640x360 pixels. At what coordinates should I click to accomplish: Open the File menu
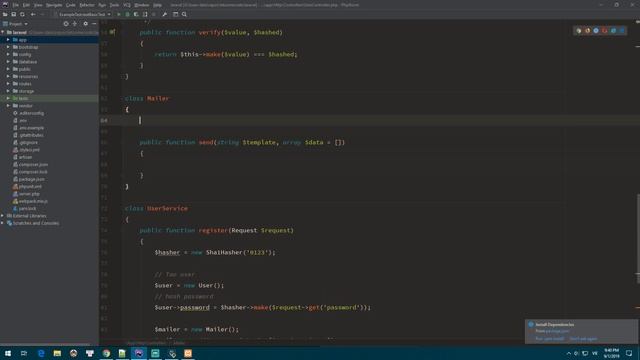(16, 5)
